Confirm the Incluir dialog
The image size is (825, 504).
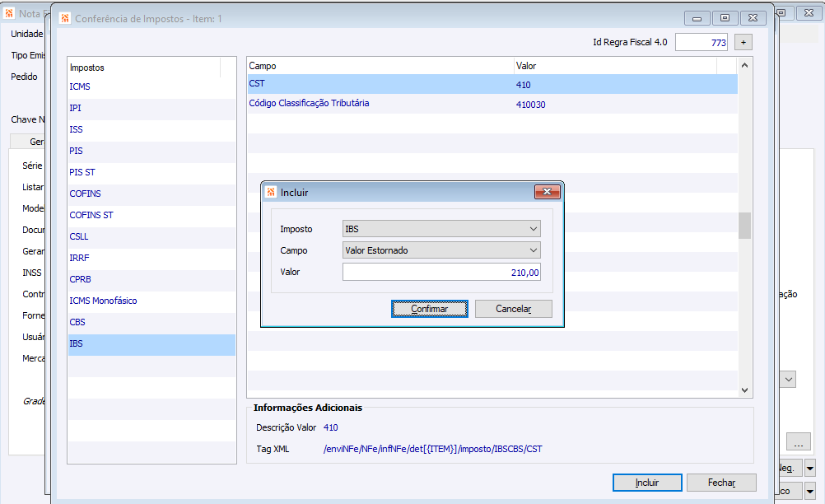[429, 309]
